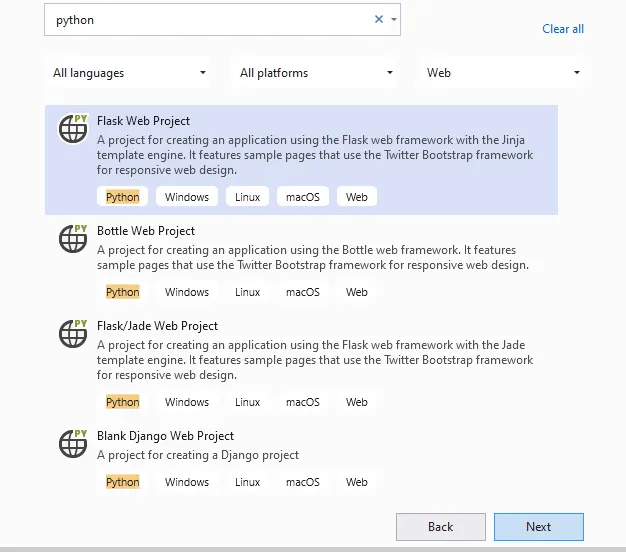Click in the python search field
The width and height of the screenshot is (626, 552).
tap(208, 20)
